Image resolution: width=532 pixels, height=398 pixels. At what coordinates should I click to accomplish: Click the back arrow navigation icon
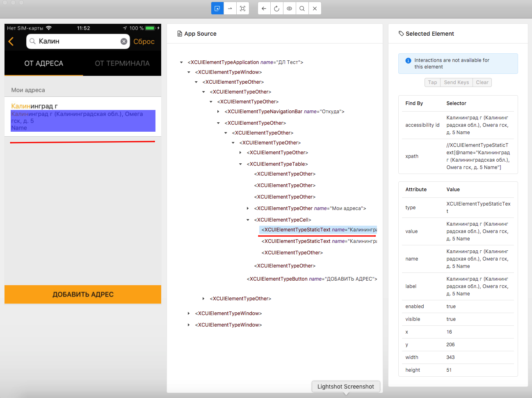[264, 8]
